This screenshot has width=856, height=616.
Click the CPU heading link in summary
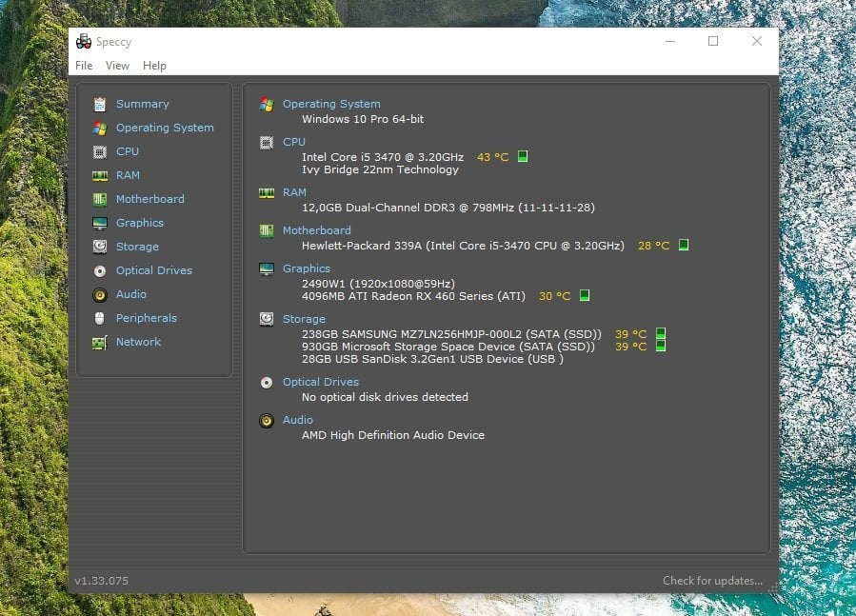293,142
